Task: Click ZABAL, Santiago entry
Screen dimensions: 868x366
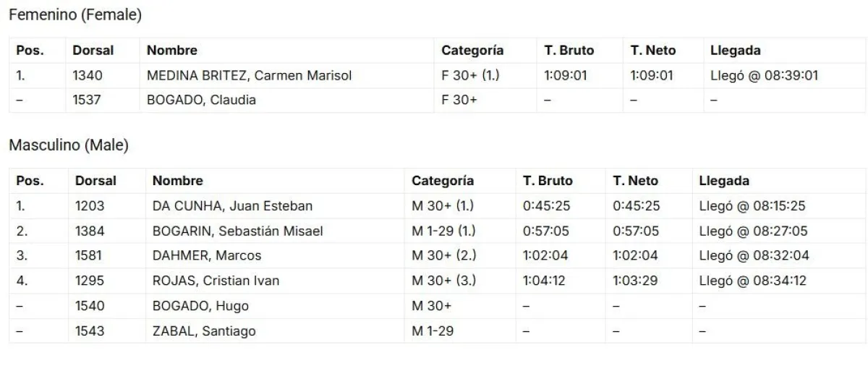Action: [x=204, y=331]
